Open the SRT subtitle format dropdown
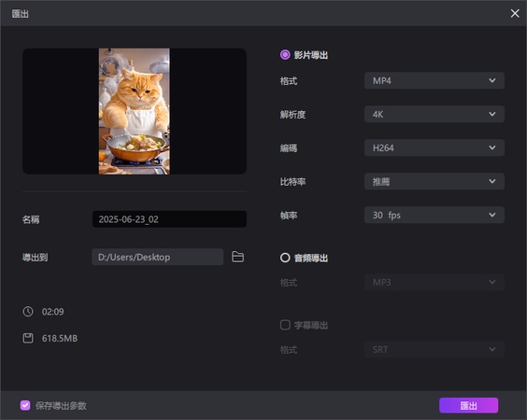Screen dimensions: 527x420 click(x=434, y=349)
